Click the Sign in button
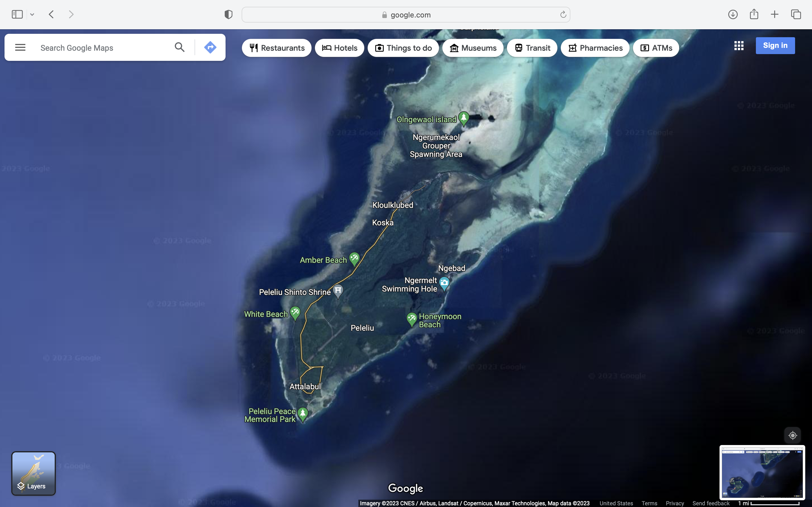This screenshot has height=507, width=812. [x=775, y=46]
